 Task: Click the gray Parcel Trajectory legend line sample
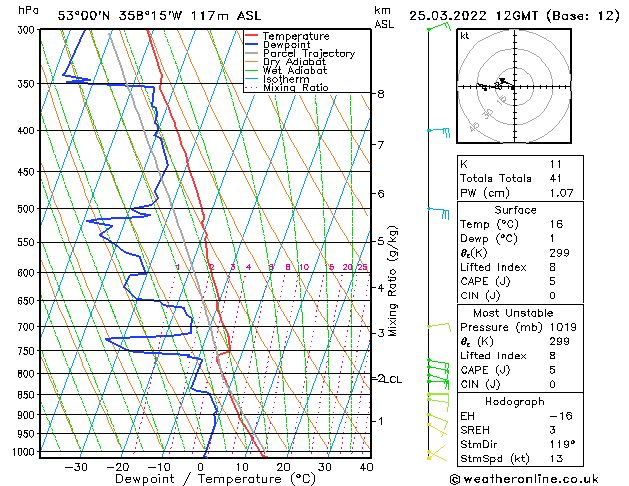252,53
